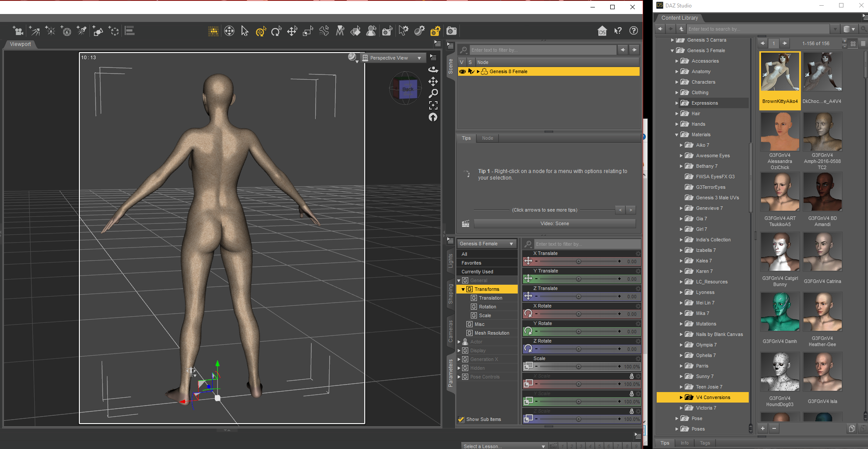The width and height of the screenshot is (868, 449).
Task: Hide Genesis 8 Female using the eye icon
Action: point(462,71)
